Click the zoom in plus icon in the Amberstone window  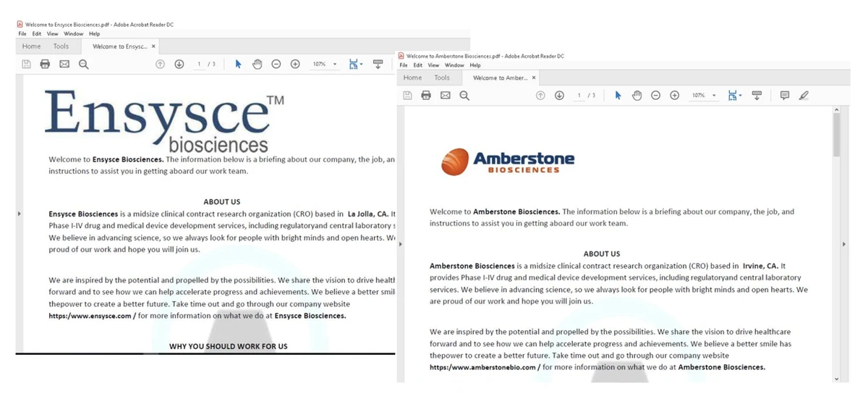(x=674, y=96)
